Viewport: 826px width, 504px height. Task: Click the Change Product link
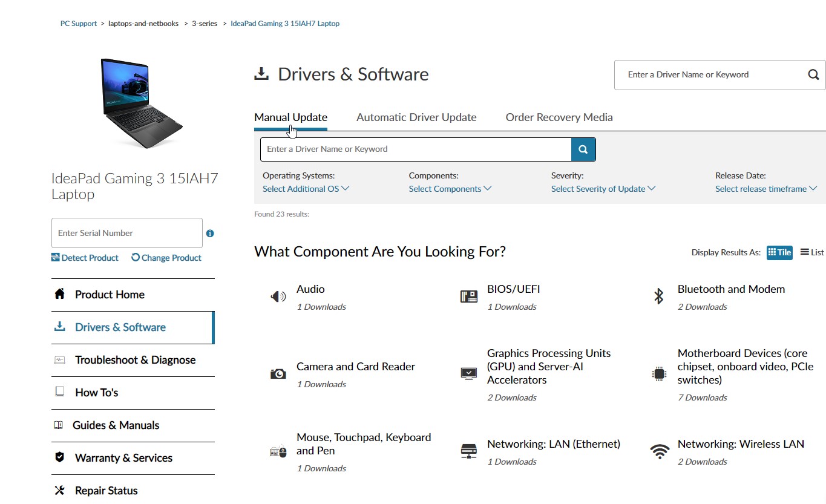(166, 258)
